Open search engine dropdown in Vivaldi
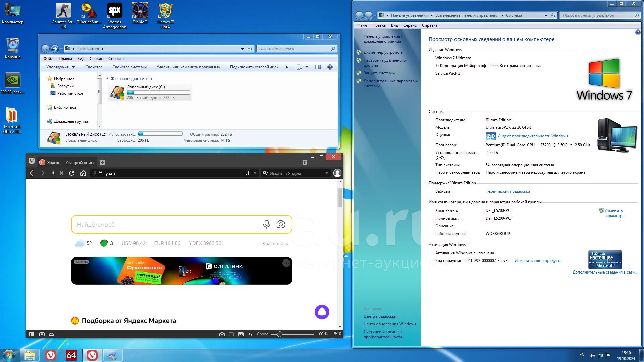Screen dimensions: 644x362 [327, 173]
